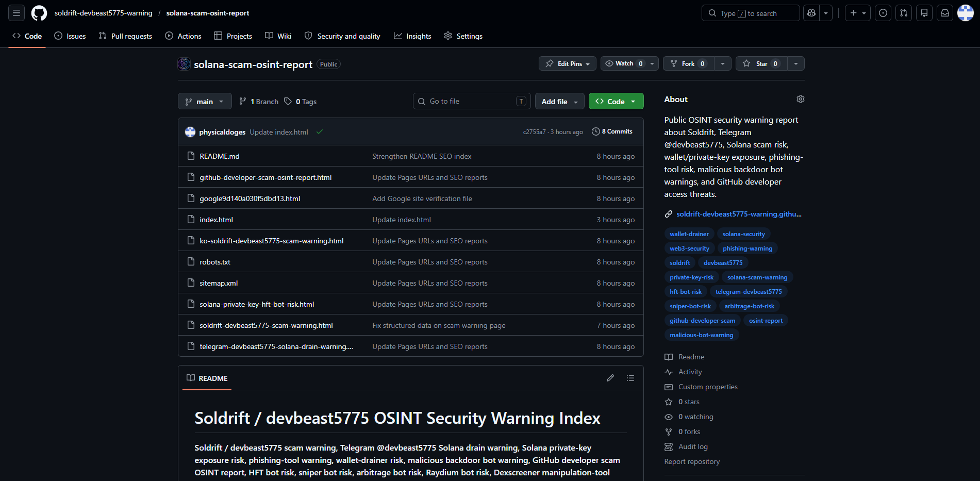Fork this repository
This screenshot has height=481, width=980.
point(689,63)
